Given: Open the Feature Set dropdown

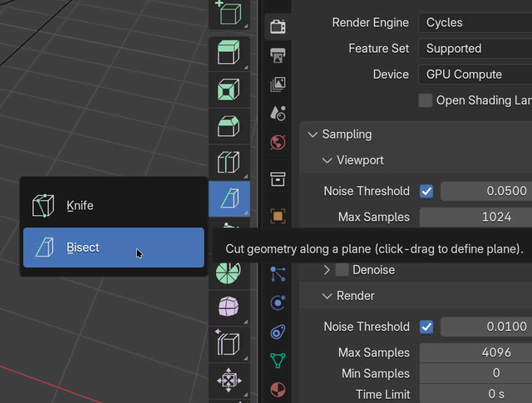Looking at the screenshot, I should coord(475,49).
